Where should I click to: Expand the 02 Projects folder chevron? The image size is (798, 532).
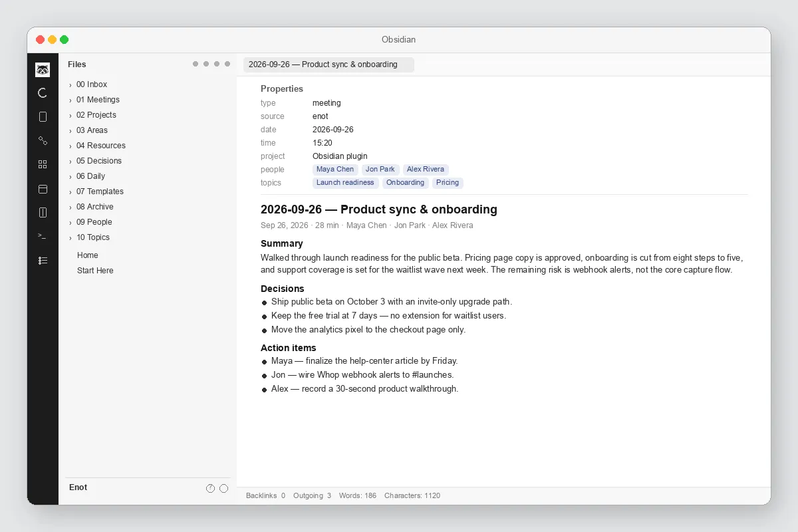point(70,116)
